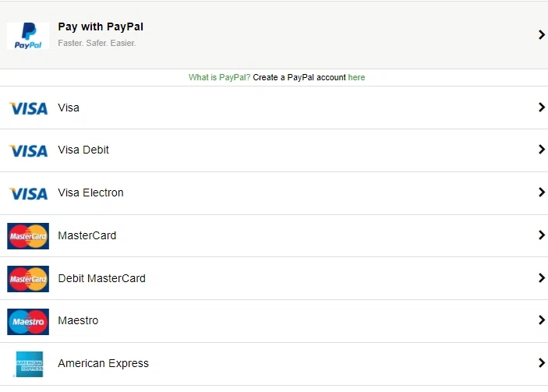Choose the American Express payment label
548x392 pixels.
click(x=103, y=363)
